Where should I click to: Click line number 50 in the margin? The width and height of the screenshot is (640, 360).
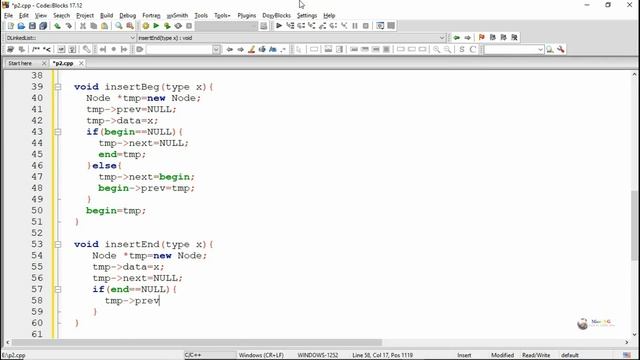(37, 211)
